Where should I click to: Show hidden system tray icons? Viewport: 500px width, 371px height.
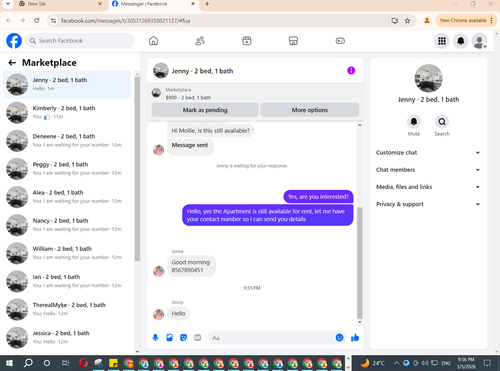397,363
